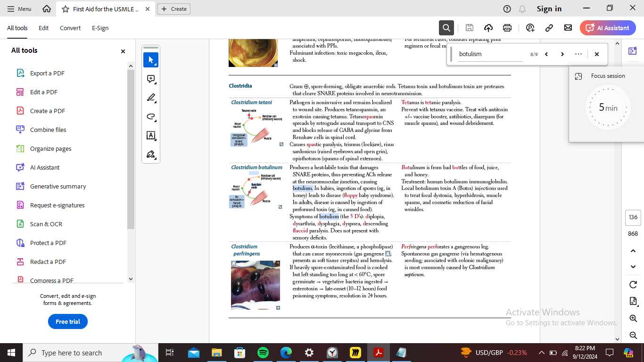644x362 pixels.
Task: Click the page number 136 box
Action: click(633, 217)
